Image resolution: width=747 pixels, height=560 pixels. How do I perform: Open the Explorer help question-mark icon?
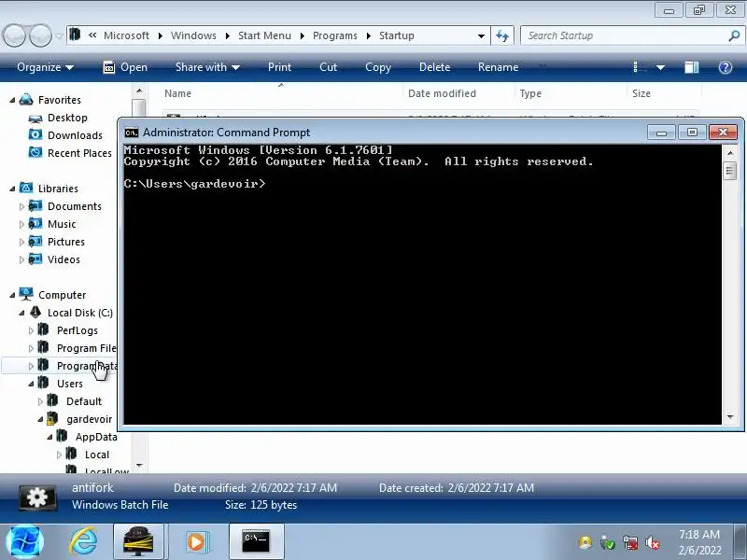726,67
